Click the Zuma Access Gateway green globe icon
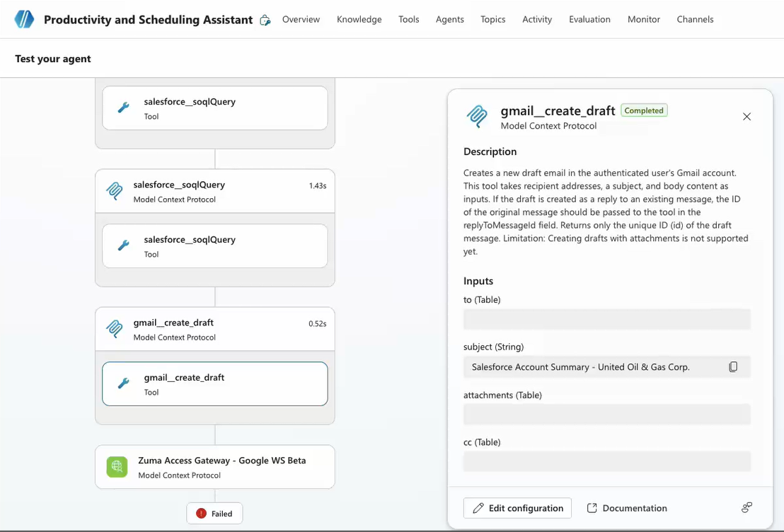The width and height of the screenshot is (784, 532). coord(117,467)
